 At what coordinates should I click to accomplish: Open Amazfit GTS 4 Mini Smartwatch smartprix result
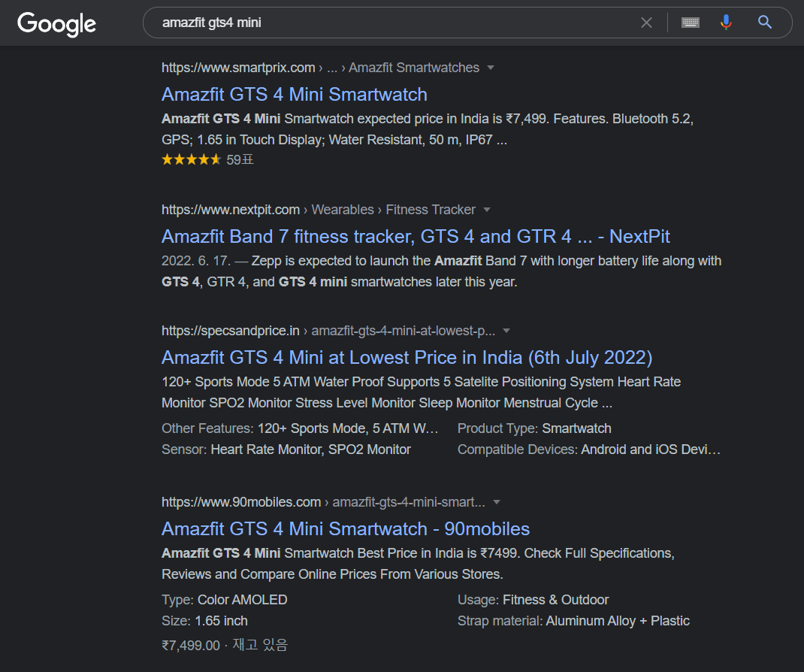[295, 95]
